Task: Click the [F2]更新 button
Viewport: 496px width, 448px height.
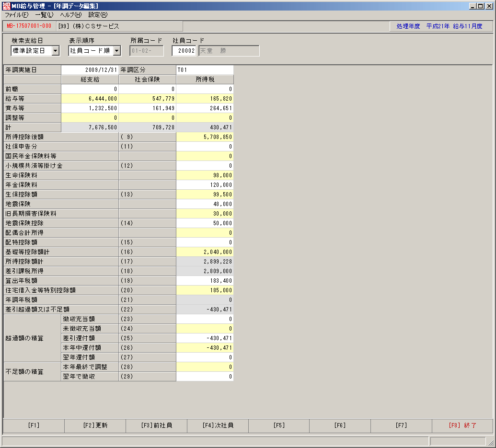Action: (95, 425)
